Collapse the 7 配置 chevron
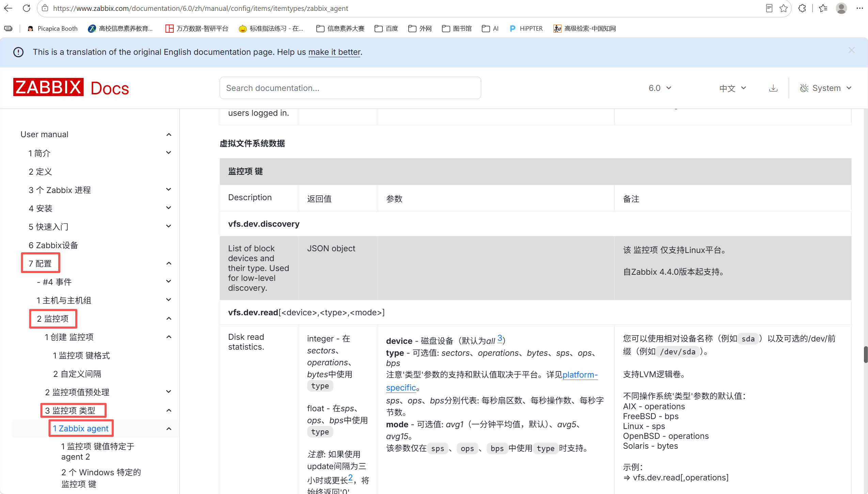Viewport: 868px width, 494px height. [169, 263]
